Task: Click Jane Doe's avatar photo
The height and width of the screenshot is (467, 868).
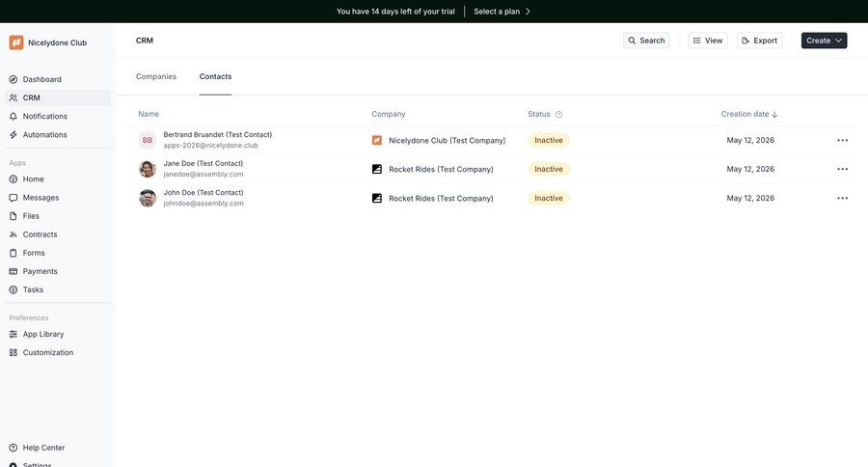Action: click(x=148, y=169)
